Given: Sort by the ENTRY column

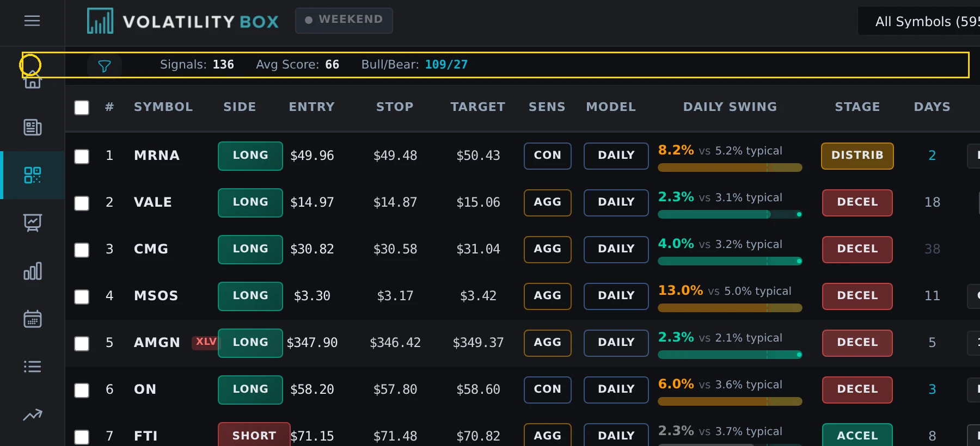Looking at the screenshot, I should (x=311, y=107).
